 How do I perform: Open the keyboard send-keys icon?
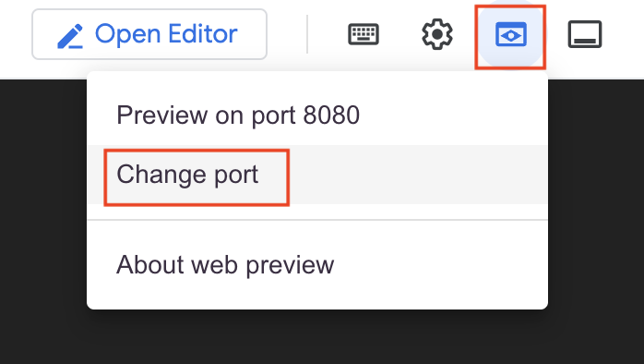[x=364, y=34]
